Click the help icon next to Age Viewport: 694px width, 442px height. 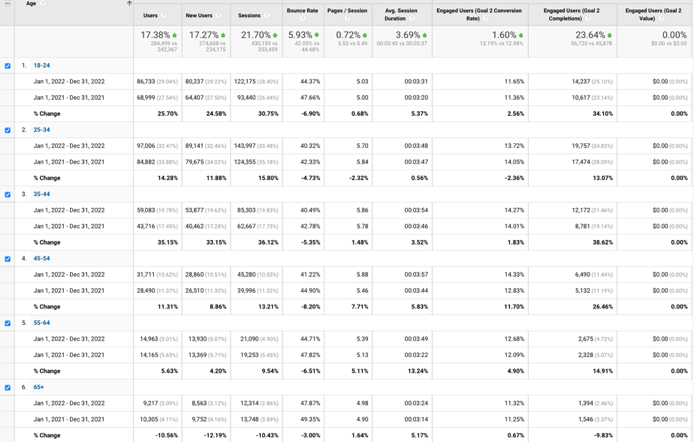(42, 4)
